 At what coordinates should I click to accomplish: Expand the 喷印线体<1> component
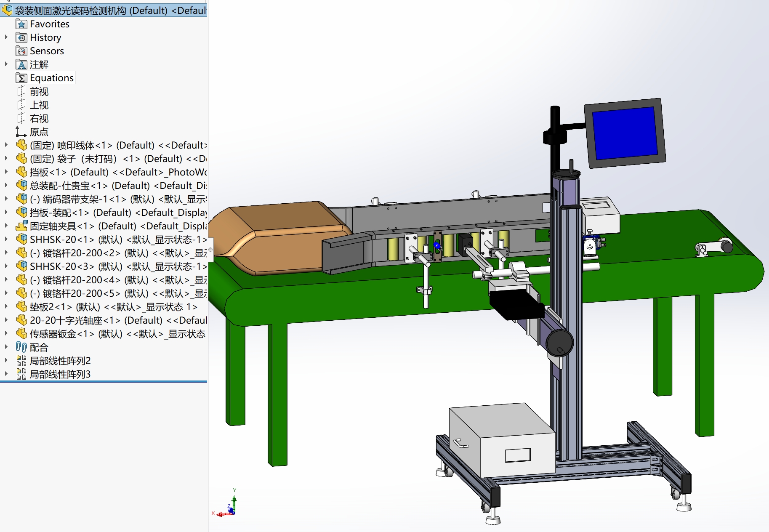(x=6, y=145)
